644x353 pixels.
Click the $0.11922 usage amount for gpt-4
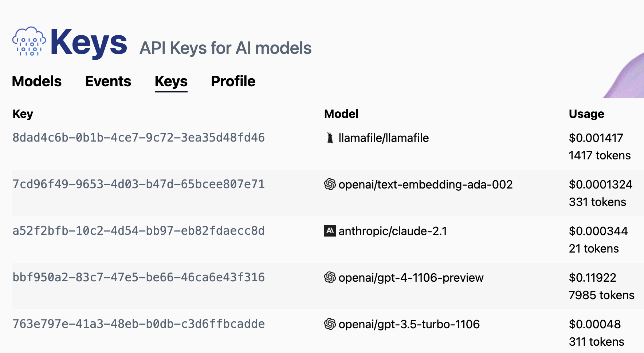coord(592,278)
